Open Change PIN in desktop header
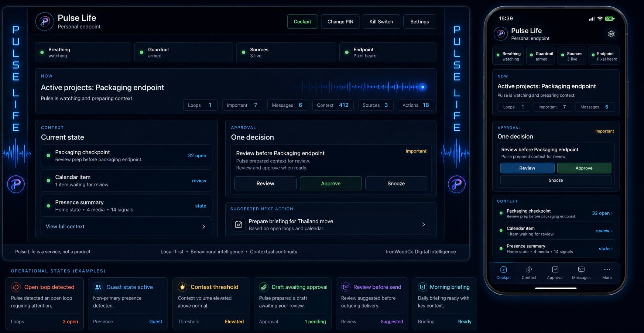Screen dimensions: 644x333 pyautogui.click(x=340, y=21)
